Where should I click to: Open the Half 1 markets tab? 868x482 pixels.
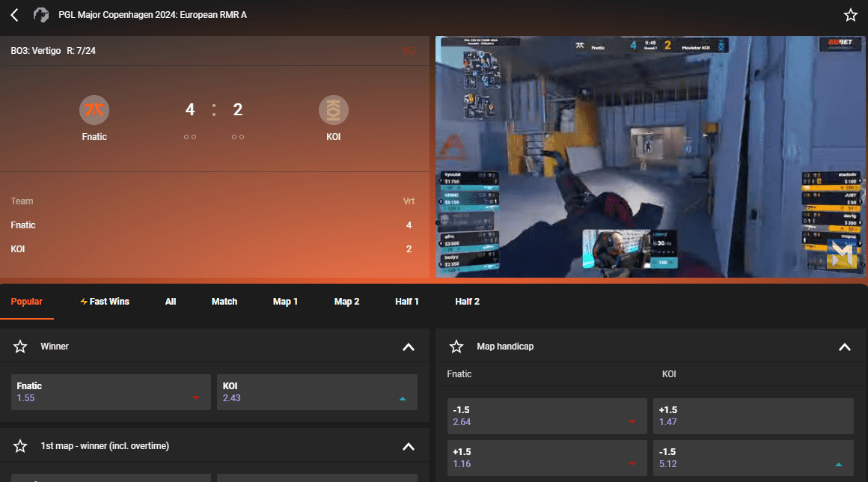[x=406, y=301]
